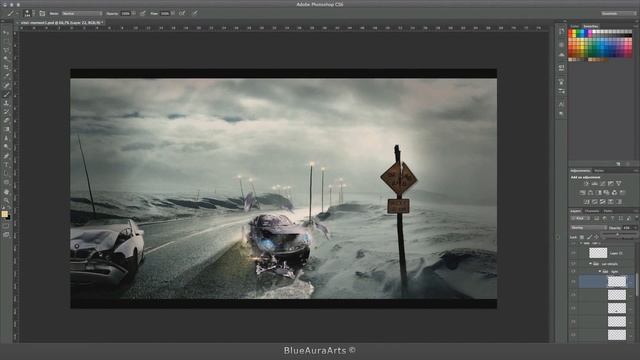Select the Brush tool in toolbox
640x360 pixels.
6,94
